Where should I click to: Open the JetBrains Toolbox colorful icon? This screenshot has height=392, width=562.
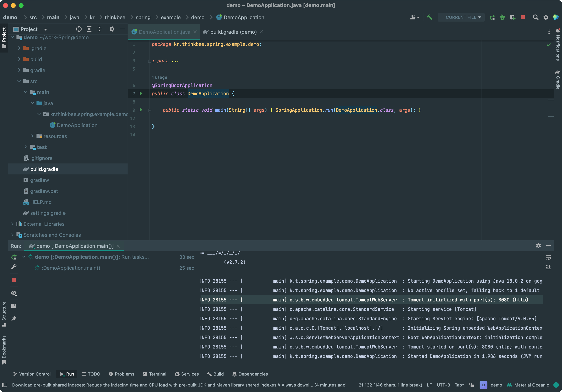click(x=556, y=17)
